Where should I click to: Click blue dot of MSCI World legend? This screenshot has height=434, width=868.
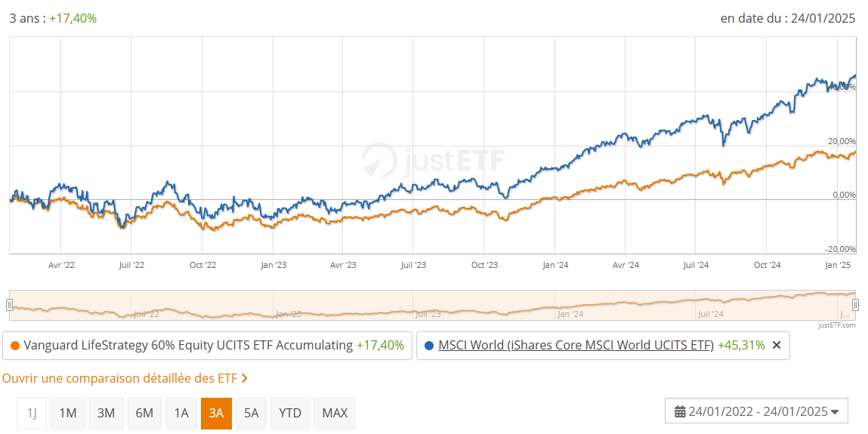click(x=429, y=346)
